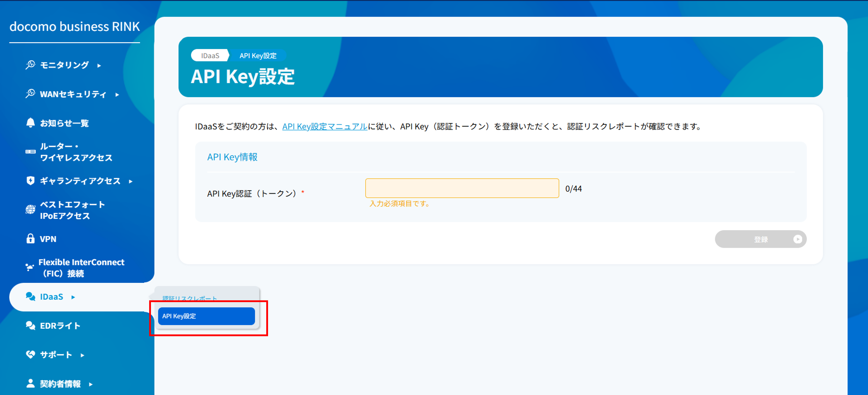Click the Flexible InterConnect network icon
The width and height of the screenshot is (868, 395).
pos(31,267)
